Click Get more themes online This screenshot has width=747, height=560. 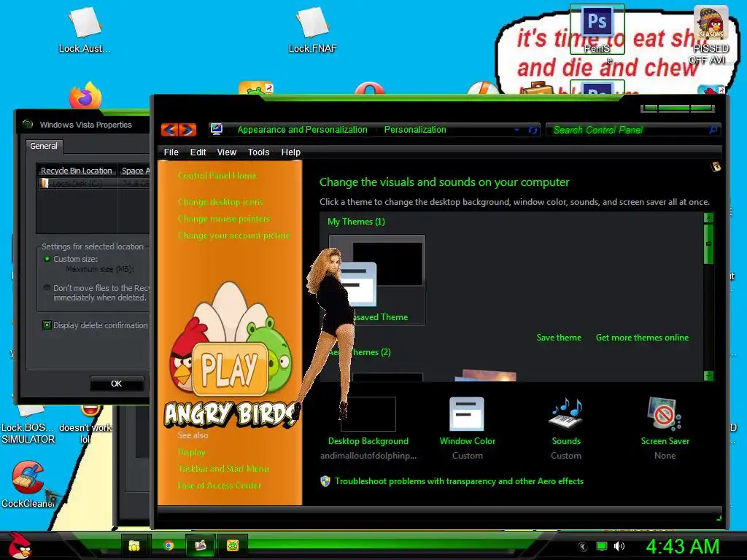click(x=642, y=337)
